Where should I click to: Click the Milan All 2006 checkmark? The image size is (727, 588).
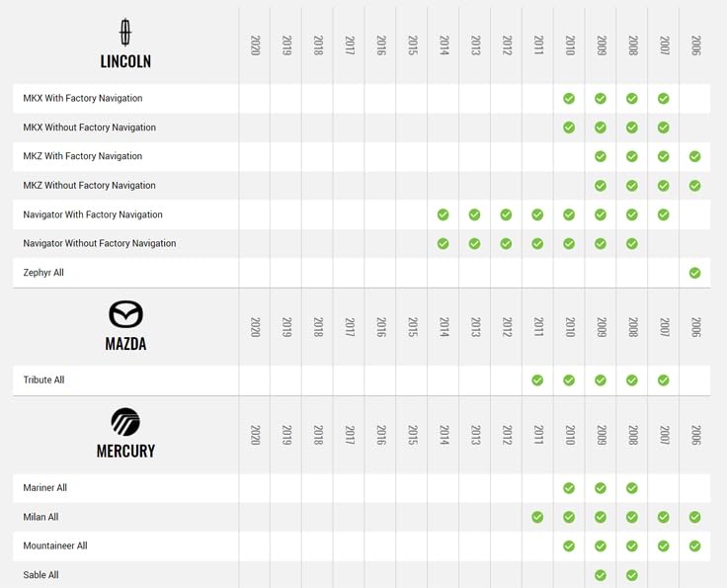[x=694, y=517]
